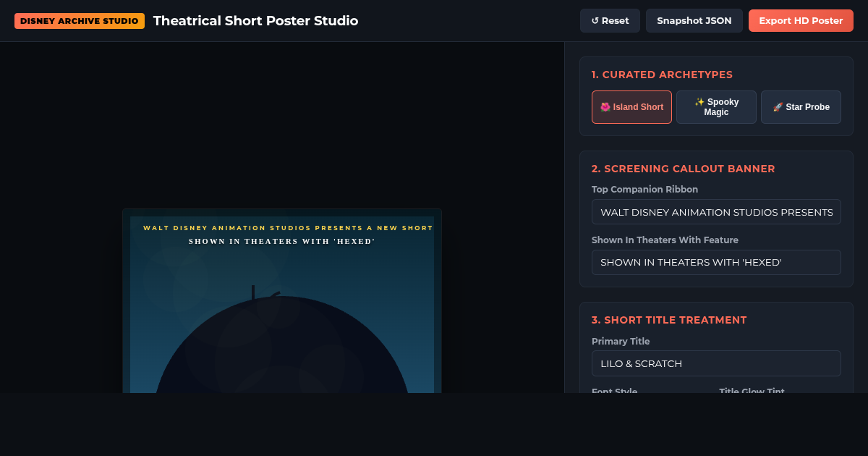Select the Spooky Magic archetype

716,107
